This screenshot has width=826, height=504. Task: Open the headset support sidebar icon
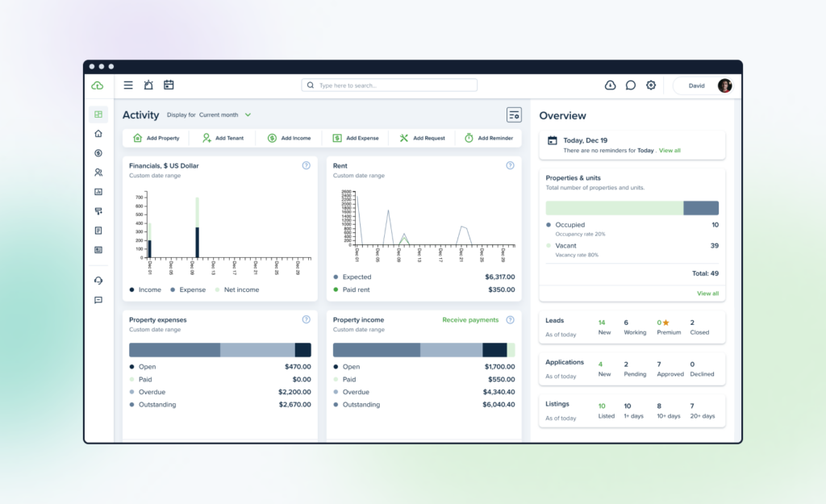point(98,281)
